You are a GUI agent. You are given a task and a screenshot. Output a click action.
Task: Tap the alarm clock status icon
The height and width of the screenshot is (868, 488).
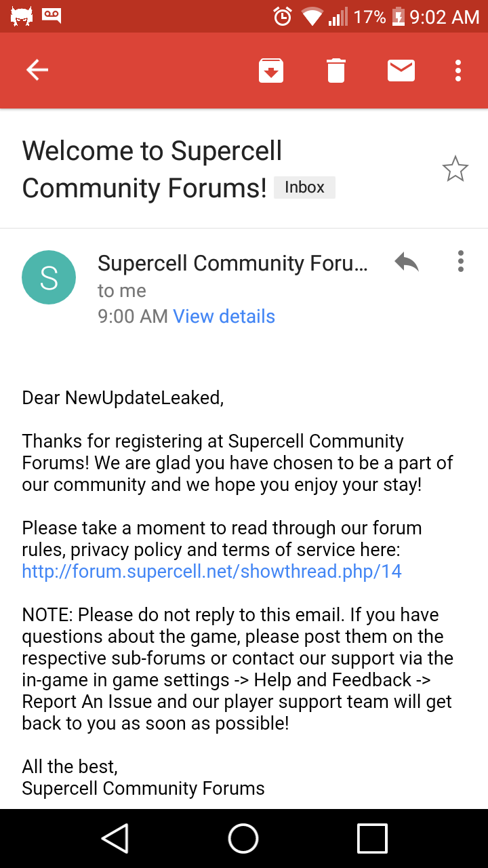pyautogui.click(x=283, y=16)
